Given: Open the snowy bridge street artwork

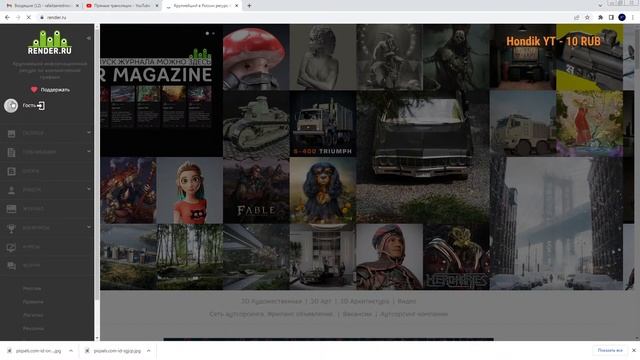Looking at the screenshot, I should [x=556, y=224].
